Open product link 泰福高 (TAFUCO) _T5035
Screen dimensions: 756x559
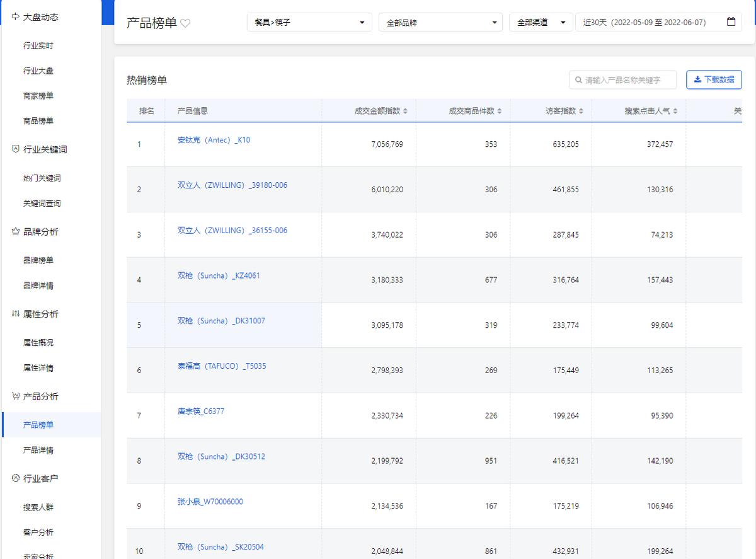click(222, 366)
